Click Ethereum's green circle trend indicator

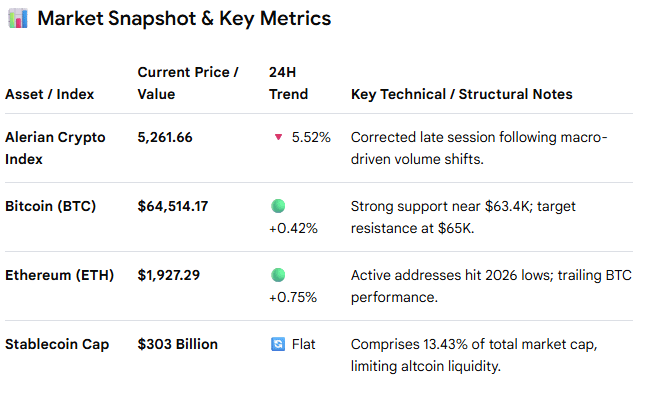click(x=278, y=275)
